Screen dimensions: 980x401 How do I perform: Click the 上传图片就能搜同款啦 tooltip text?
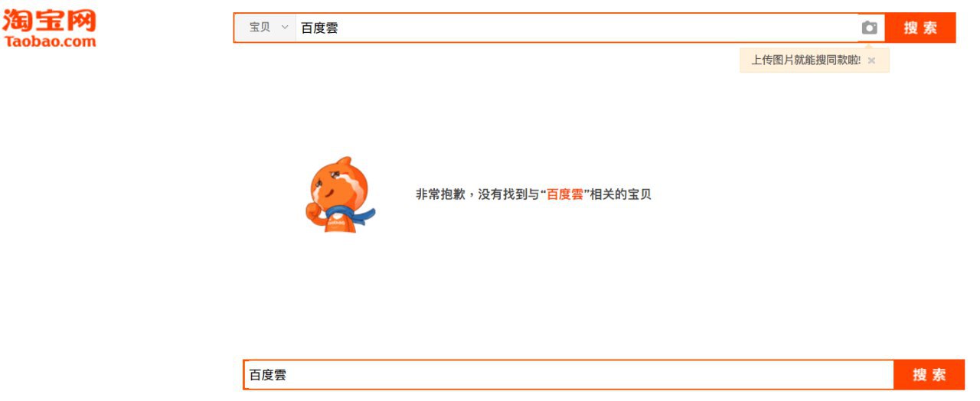tap(805, 60)
